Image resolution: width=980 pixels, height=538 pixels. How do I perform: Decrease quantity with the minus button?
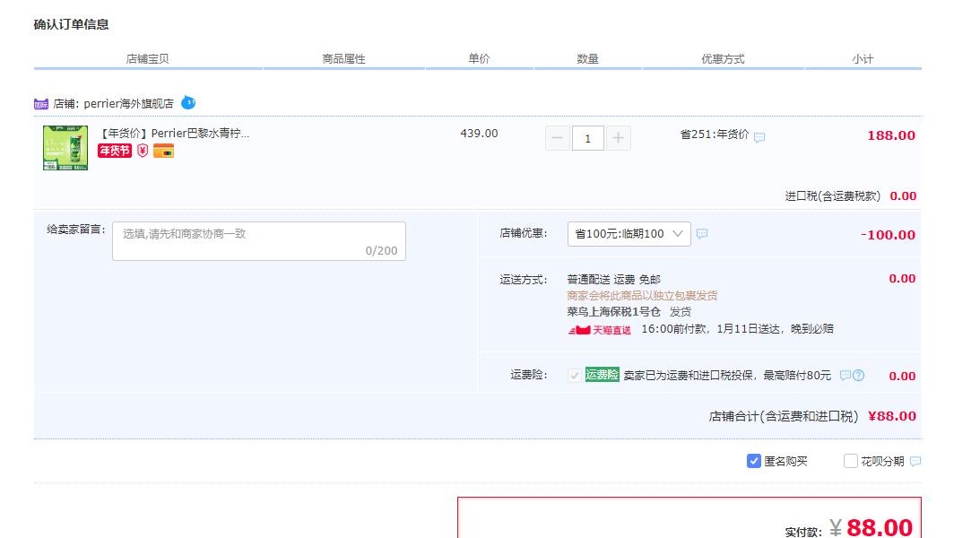557,138
